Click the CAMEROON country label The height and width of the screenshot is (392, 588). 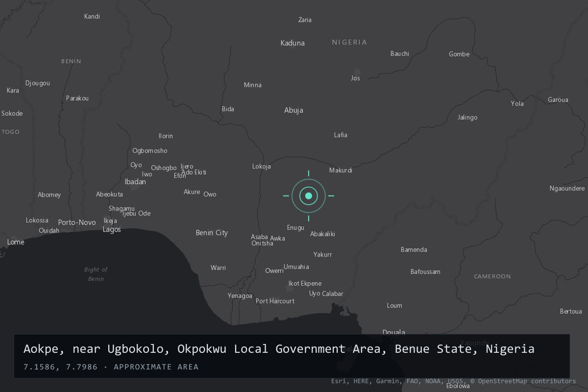pyautogui.click(x=492, y=277)
